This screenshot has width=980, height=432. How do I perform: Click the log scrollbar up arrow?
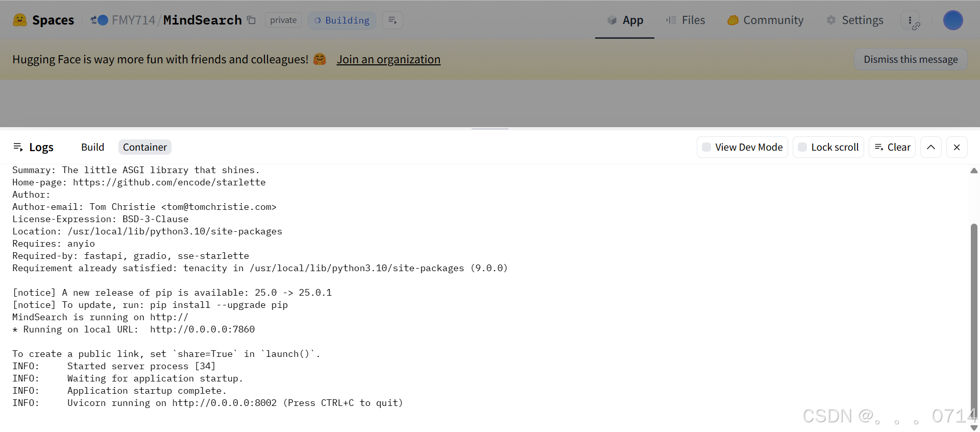(974, 171)
